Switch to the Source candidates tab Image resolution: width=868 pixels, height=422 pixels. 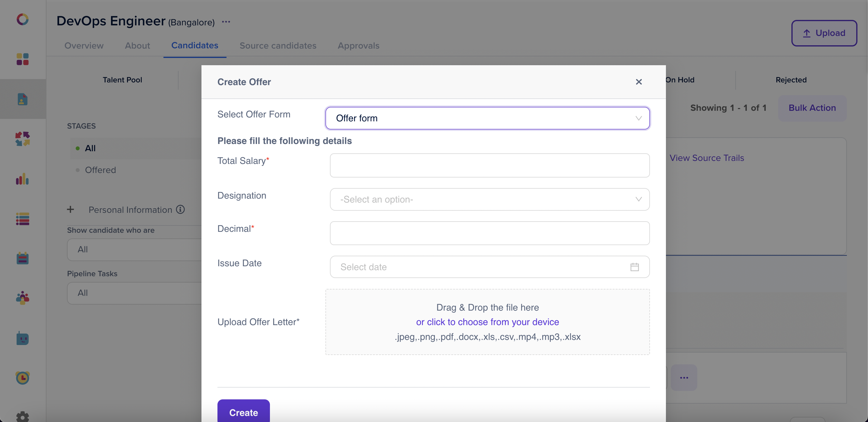pos(278,46)
